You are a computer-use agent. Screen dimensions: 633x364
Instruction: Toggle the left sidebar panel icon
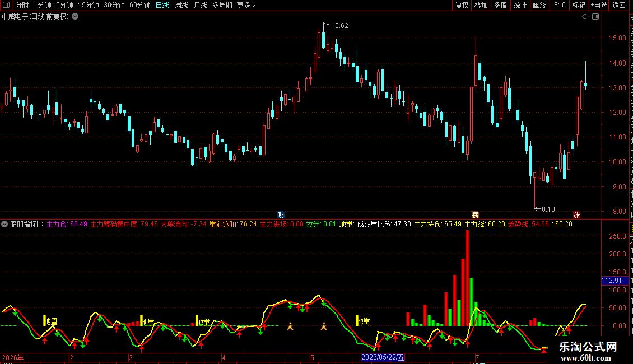[6, 5]
